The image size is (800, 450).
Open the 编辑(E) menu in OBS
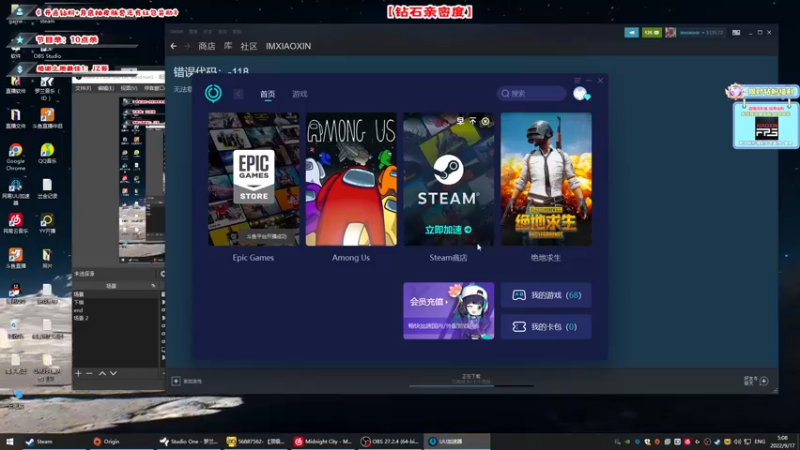click(x=106, y=88)
